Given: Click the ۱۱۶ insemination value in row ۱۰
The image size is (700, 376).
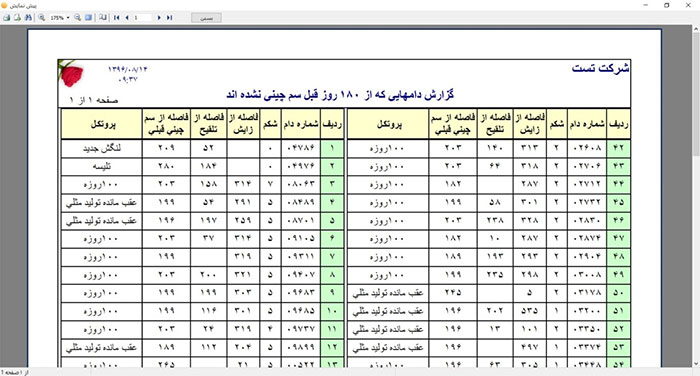Looking at the screenshot, I should (208, 311).
